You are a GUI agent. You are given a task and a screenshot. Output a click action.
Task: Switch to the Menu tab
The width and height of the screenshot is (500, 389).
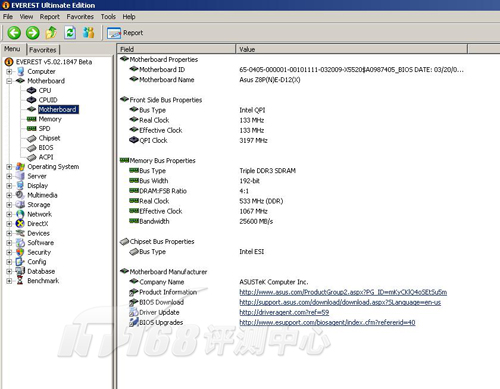13,49
